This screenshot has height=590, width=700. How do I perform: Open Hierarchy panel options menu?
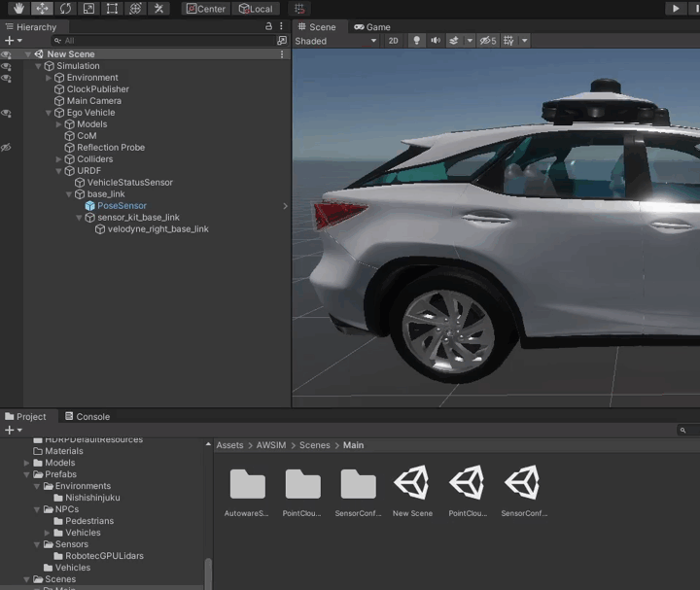pos(281,26)
